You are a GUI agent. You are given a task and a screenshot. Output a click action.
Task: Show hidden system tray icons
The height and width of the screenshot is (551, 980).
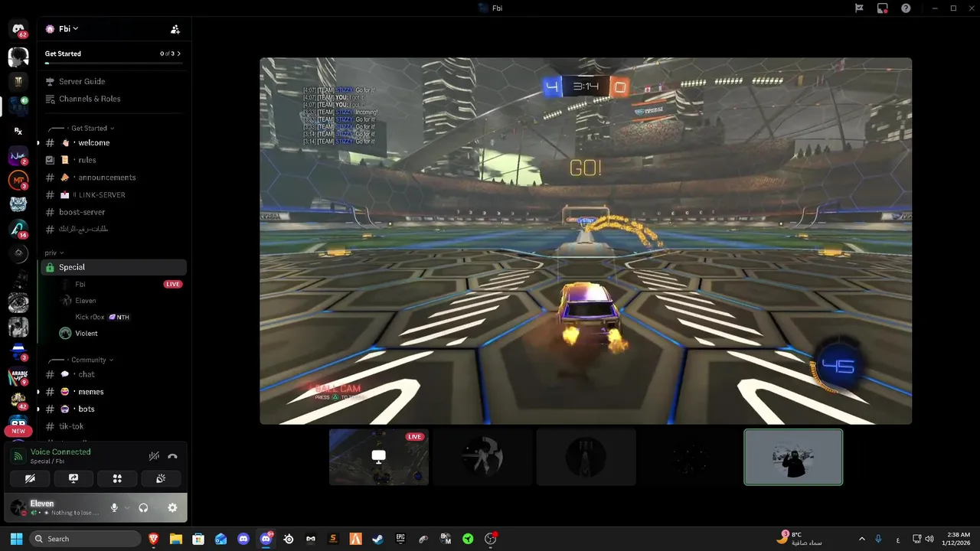[x=861, y=539]
